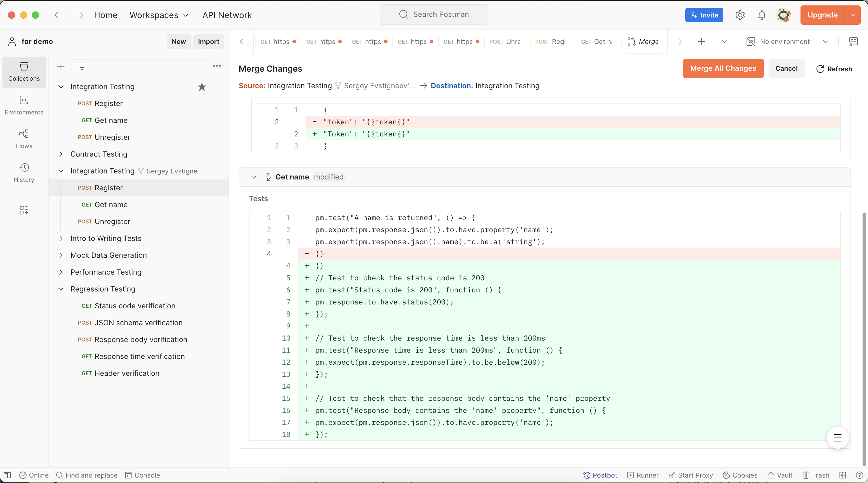The image size is (868, 483).
Task: Click the Upgrade button
Action: point(822,15)
